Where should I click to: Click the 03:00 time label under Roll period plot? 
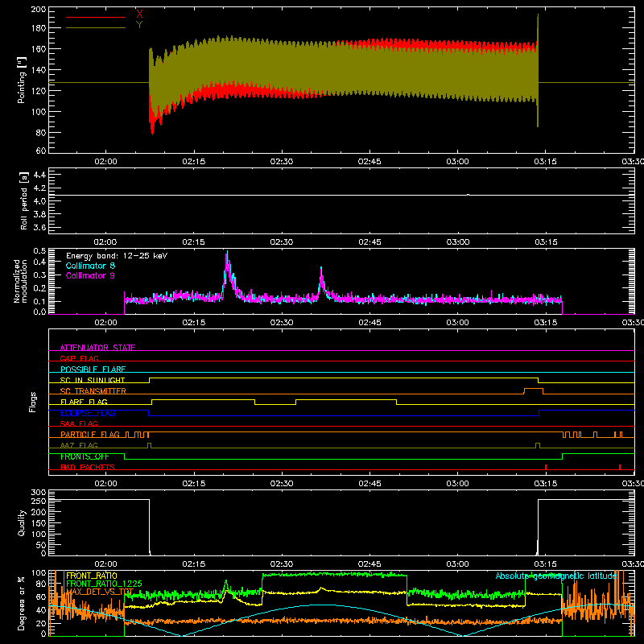click(458, 242)
